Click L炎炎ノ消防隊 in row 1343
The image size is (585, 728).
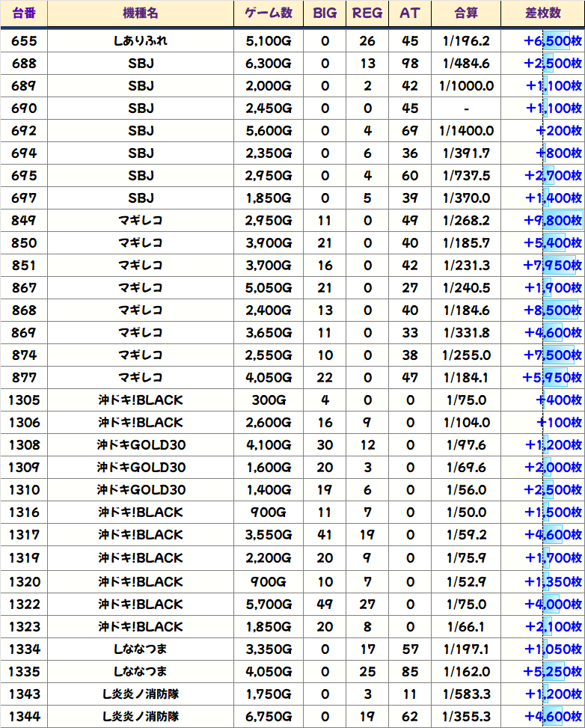(141, 694)
